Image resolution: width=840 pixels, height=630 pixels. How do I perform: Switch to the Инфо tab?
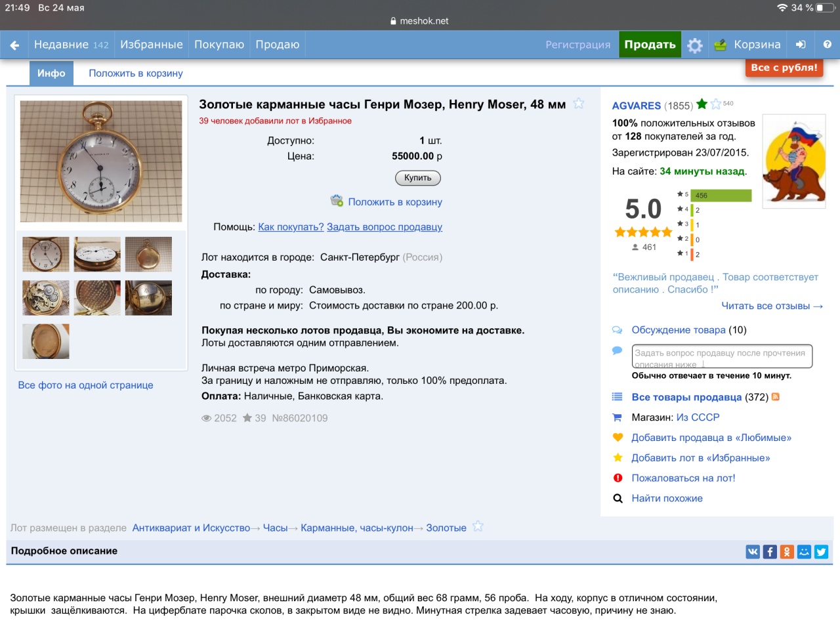click(x=51, y=73)
